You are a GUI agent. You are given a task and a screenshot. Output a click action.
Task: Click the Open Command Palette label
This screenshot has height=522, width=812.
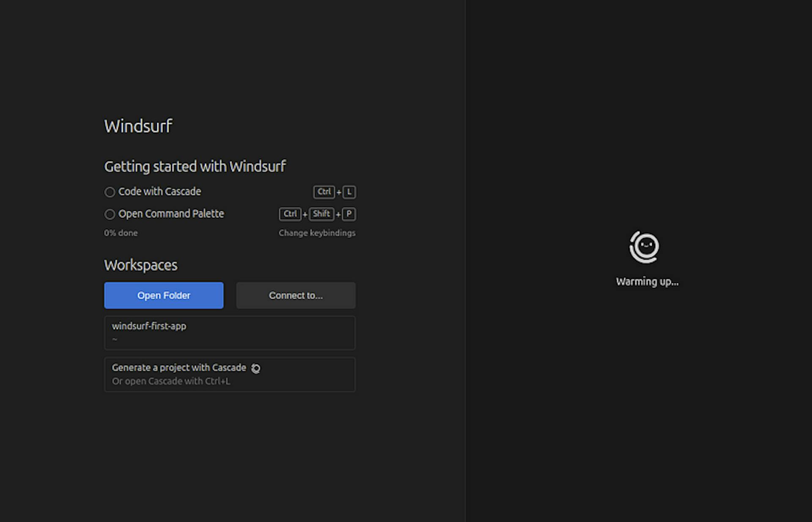tap(171, 214)
